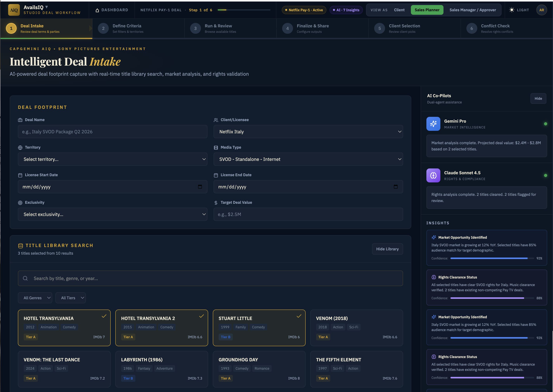Open the License End Date picker icon
553x392 pixels.
[396, 186]
